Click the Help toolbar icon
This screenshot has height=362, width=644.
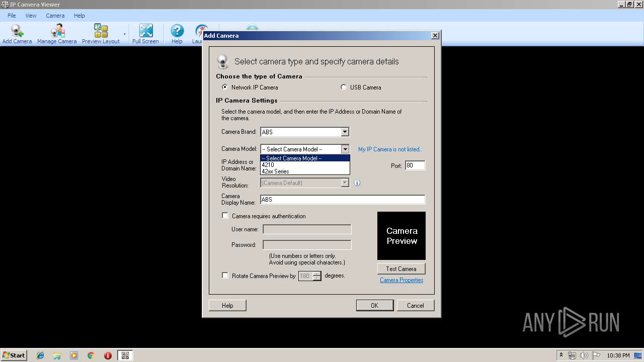click(177, 34)
